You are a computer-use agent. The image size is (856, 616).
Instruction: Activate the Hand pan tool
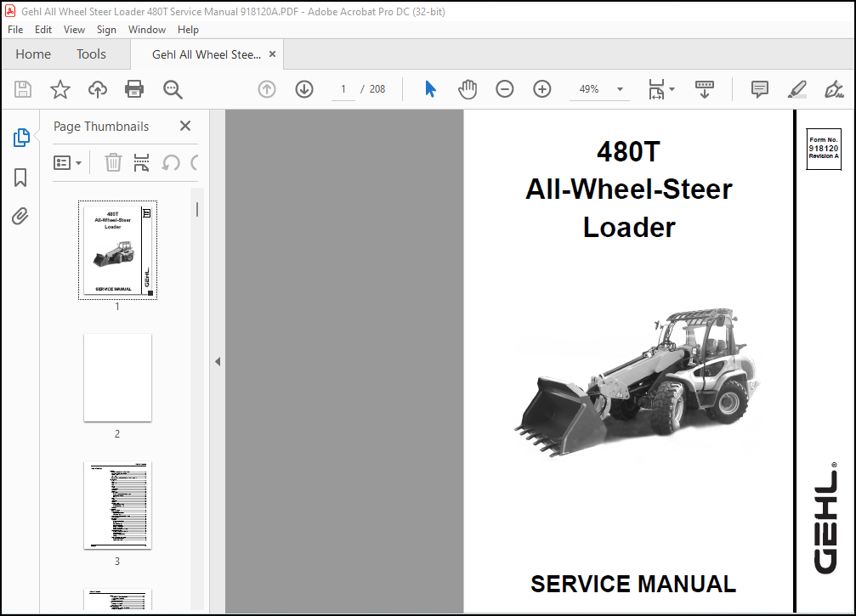click(468, 89)
